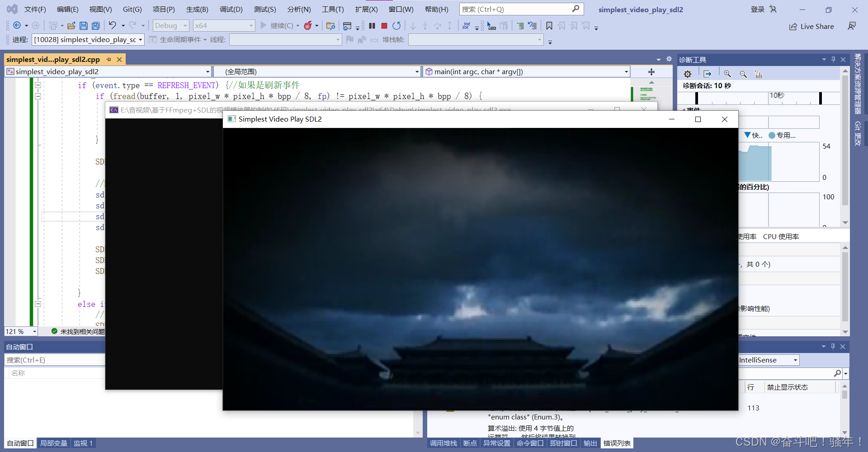The width and height of the screenshot is (868, 452).
Task: Open the File menu
Action: (x=35, y=9)
